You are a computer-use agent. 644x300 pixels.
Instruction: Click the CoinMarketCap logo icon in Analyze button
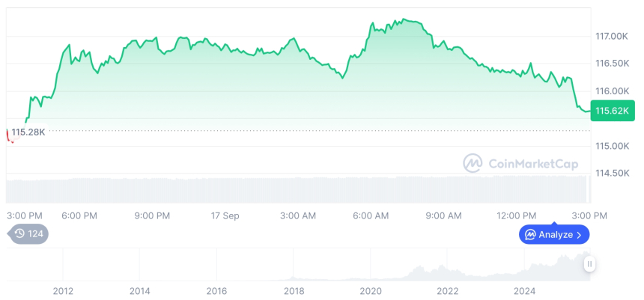click(x=530, y=235)
